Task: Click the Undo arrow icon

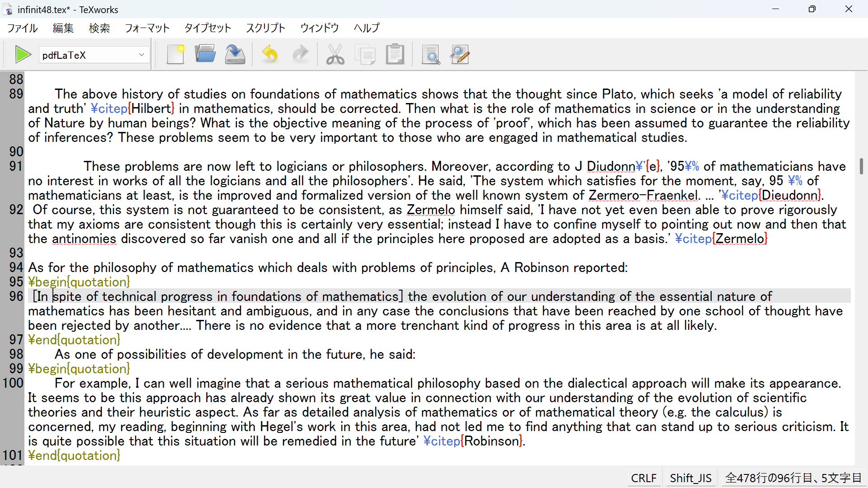Action: pos(270,55)
